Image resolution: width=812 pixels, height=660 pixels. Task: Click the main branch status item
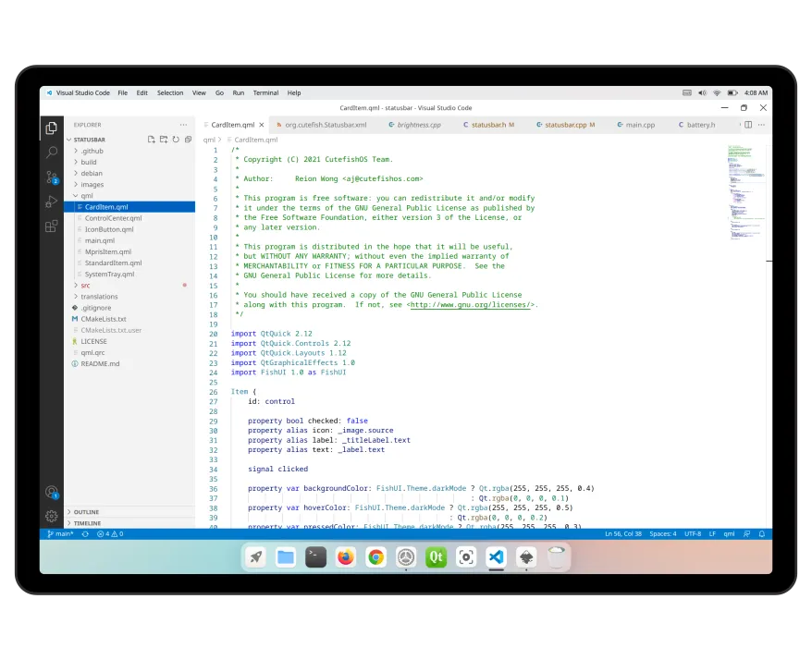click(x=61, y=533)
